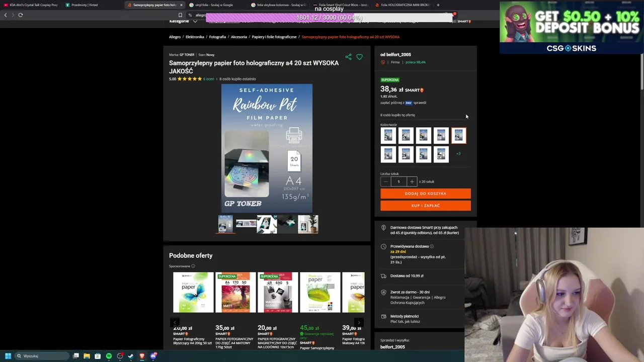Click DODAJ DO KOSZYKA button
The image size is (644, 362).
(x=426, y=194)
